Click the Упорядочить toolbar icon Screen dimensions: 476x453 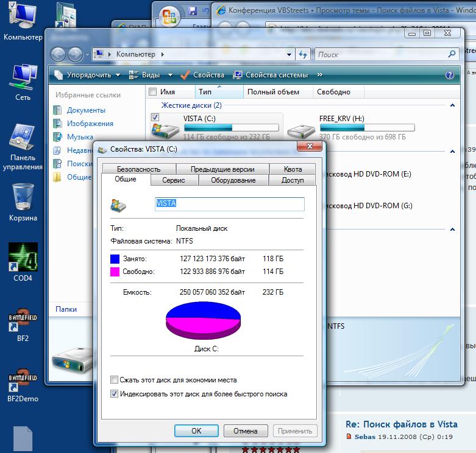tap(59, 75)
